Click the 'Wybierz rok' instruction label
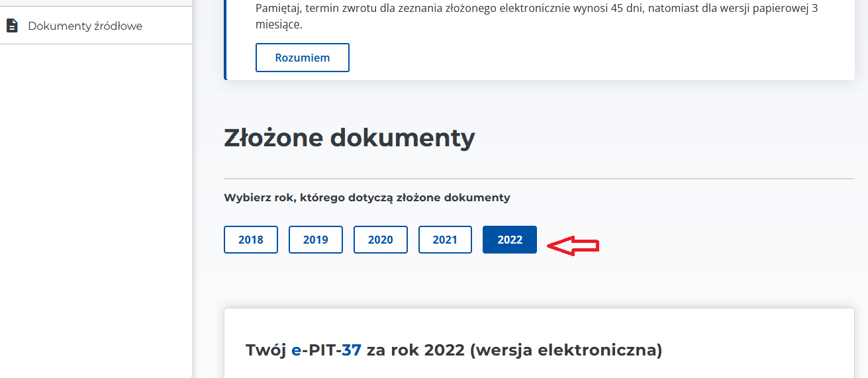Viewport: 868px width, 378px height. [367, 197]
